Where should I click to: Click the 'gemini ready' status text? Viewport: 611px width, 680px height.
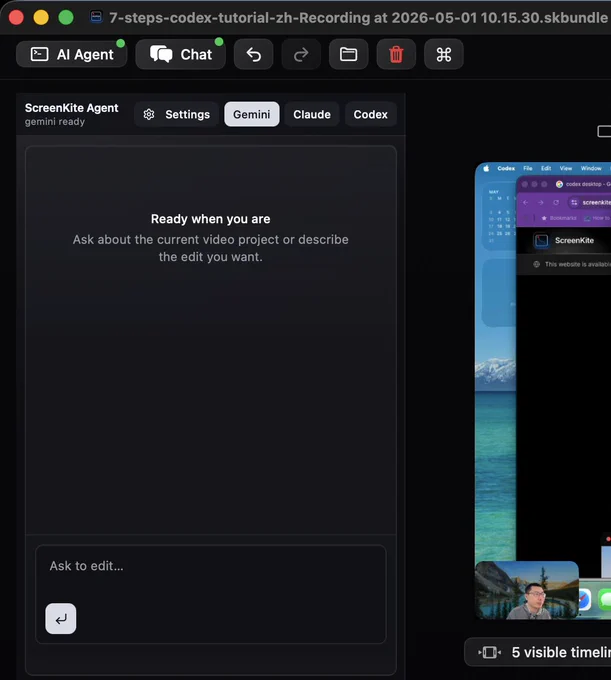pyautogui.click(x=55, y=122)
